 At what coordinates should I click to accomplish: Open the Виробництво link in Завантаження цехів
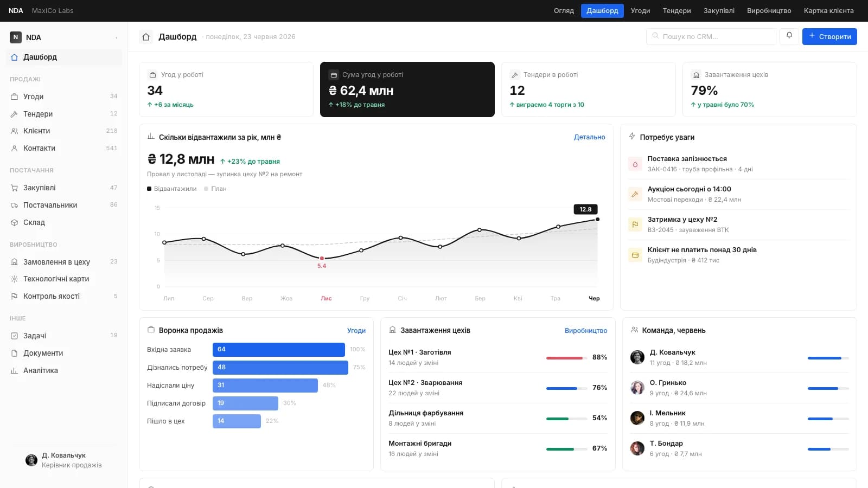[586, 330]
